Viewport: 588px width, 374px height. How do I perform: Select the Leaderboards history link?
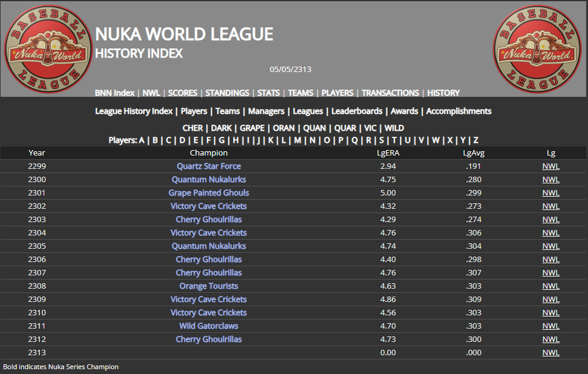tap(356, 111)
